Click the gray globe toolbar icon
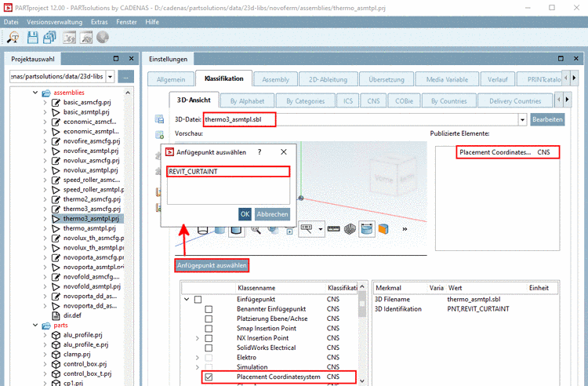Image resolution: width=588 pixels, height=386 pixels. [103, 37]
